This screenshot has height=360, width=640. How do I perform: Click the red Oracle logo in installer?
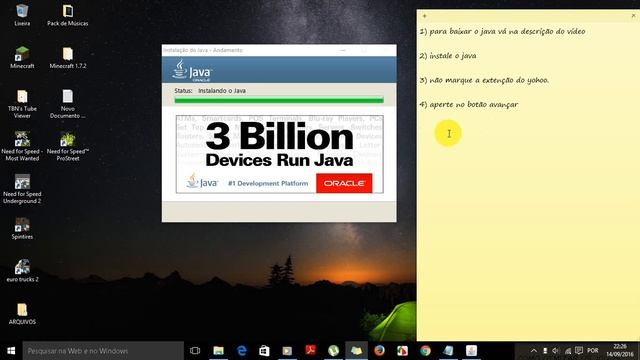point(344,183)
